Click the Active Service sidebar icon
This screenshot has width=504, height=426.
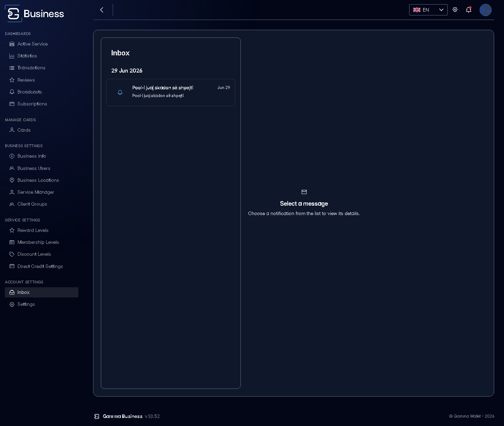[12, 44]
